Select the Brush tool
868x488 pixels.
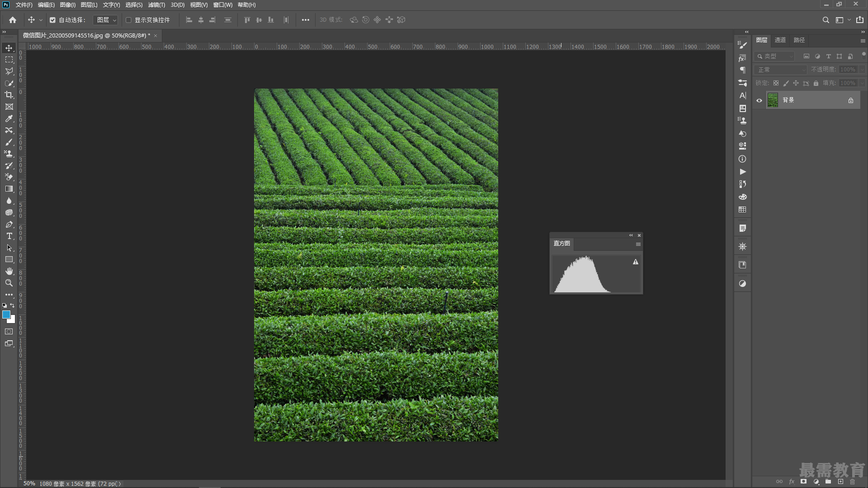(x=9, y=142)
